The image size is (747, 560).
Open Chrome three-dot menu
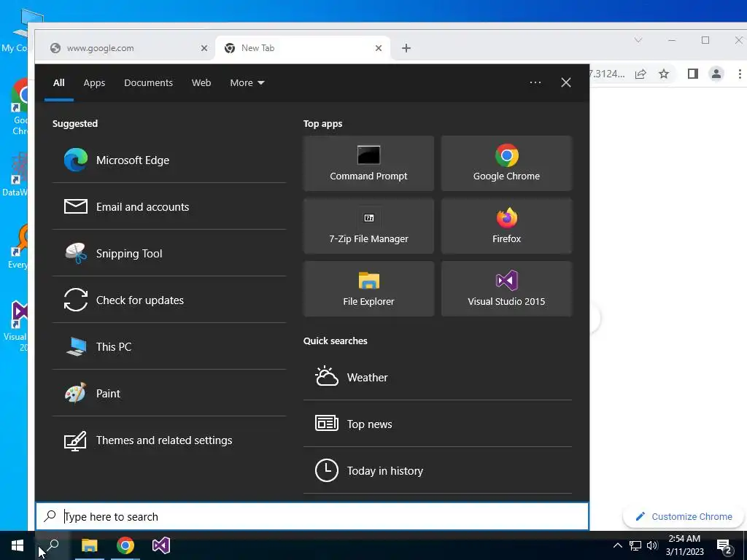(740, 74)
